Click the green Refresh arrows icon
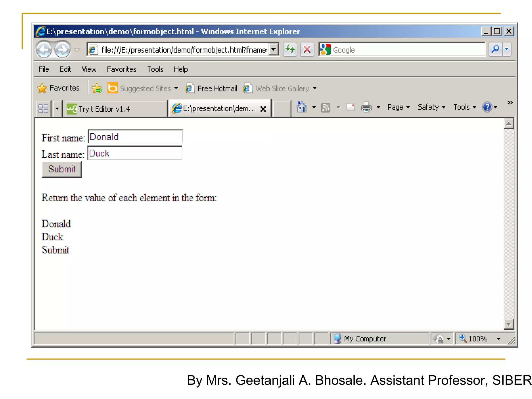 [x=290, y=49]
